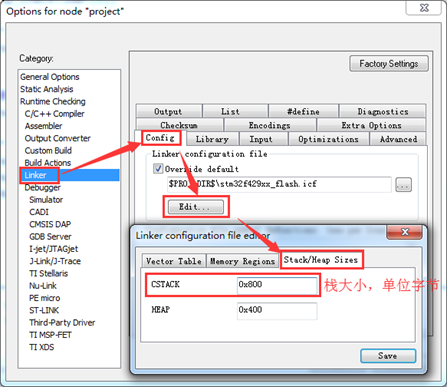The height and width of the screenshot is (387, 447).
Task: Open C/C++ Compiler category
Action: [54, 114]
